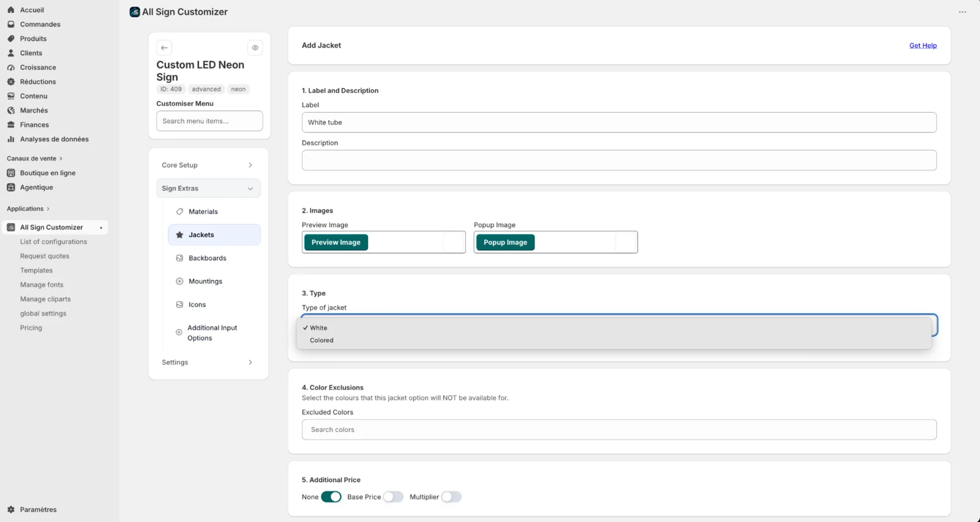Open the Backboards menu item
Viewport: 980px width, 522px height.
[214, 259]
